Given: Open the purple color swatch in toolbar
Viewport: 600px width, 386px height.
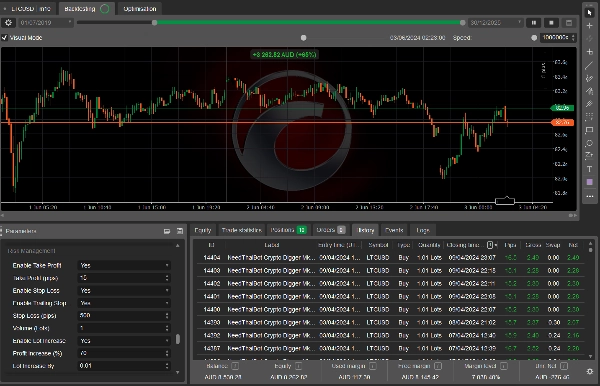Looking at the screenshot, I should point(589,182).
